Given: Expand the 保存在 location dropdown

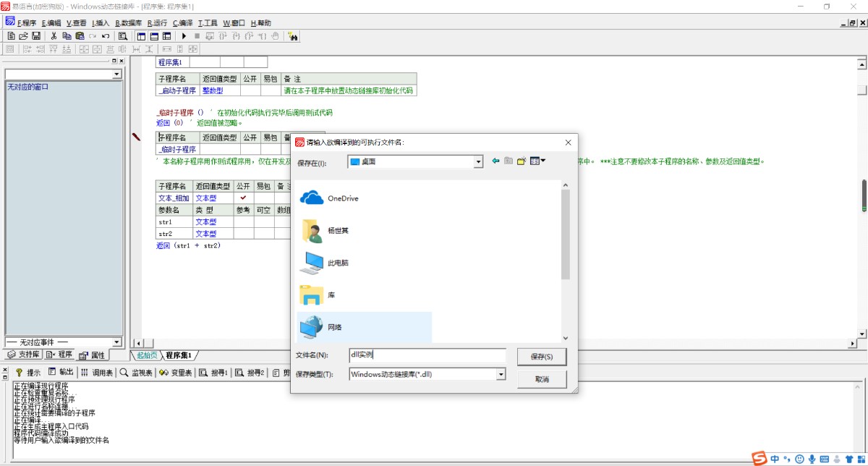Looking at the screenshot, I should pyautogui.click(x=478, y=162).
